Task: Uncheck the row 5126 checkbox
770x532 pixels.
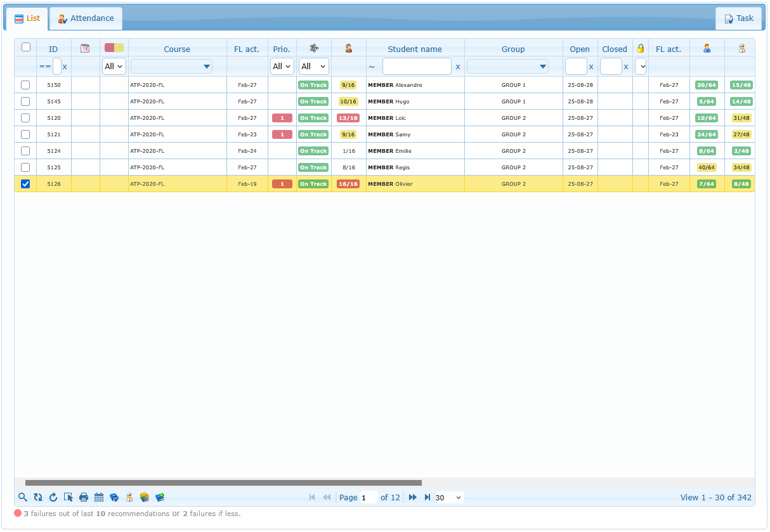Action: click(x=25, y=184)
